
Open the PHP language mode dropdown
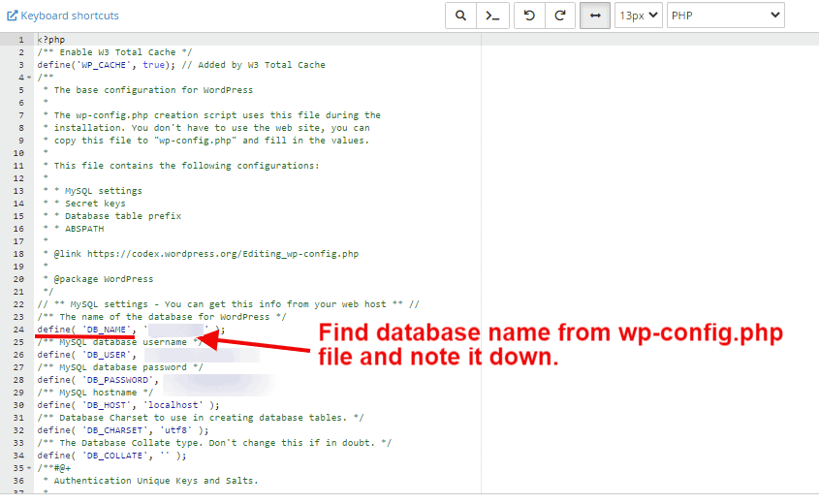(726, 16)
